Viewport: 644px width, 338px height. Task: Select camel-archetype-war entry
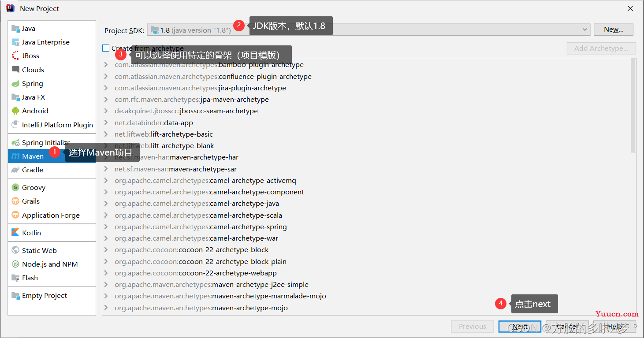pos(196,238)
